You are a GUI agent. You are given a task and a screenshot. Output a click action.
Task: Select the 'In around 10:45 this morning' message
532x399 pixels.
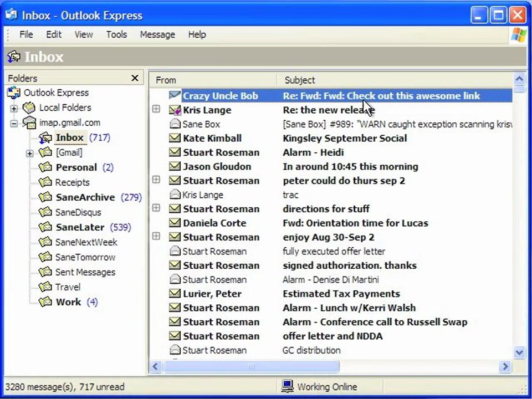tap(350, 166)
